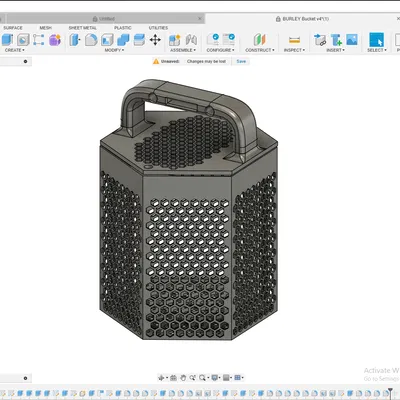Open the CONSTRUCT dropdown menu
The height and width of the screenshot is (400, 400).
click(x=260, y=50)
